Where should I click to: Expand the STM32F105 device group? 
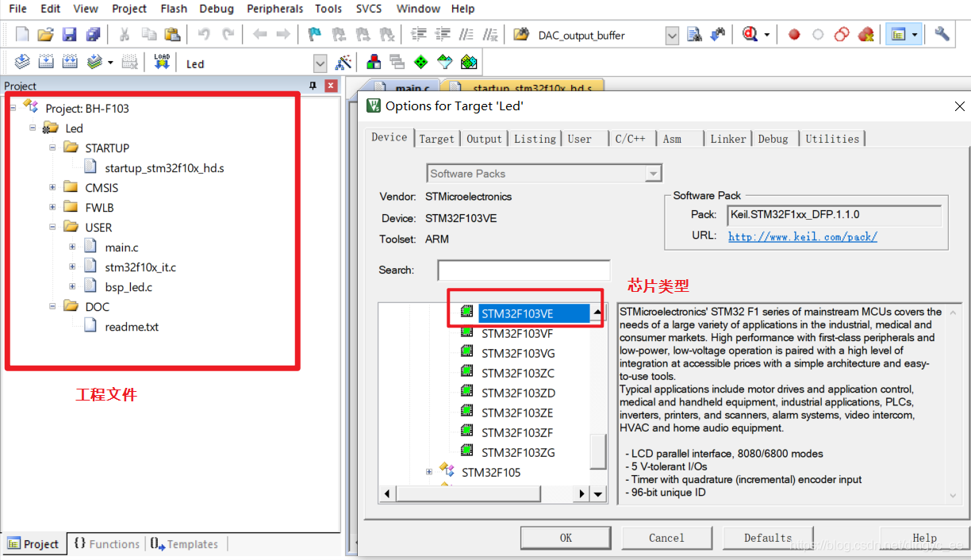429,472
